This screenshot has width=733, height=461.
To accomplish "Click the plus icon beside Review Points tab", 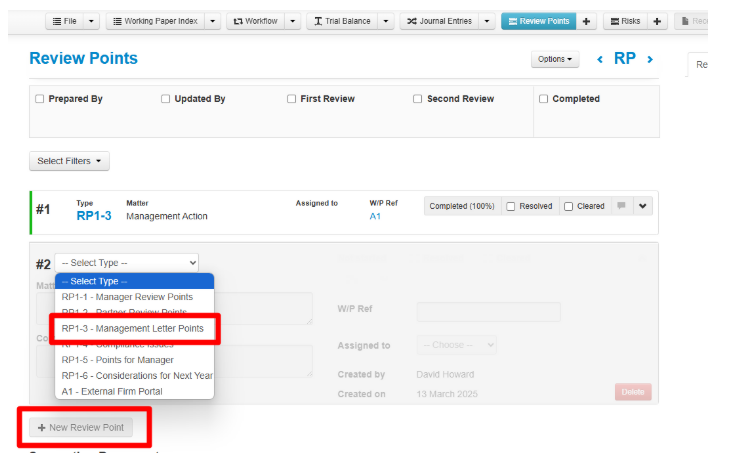I will pos(586,21).
